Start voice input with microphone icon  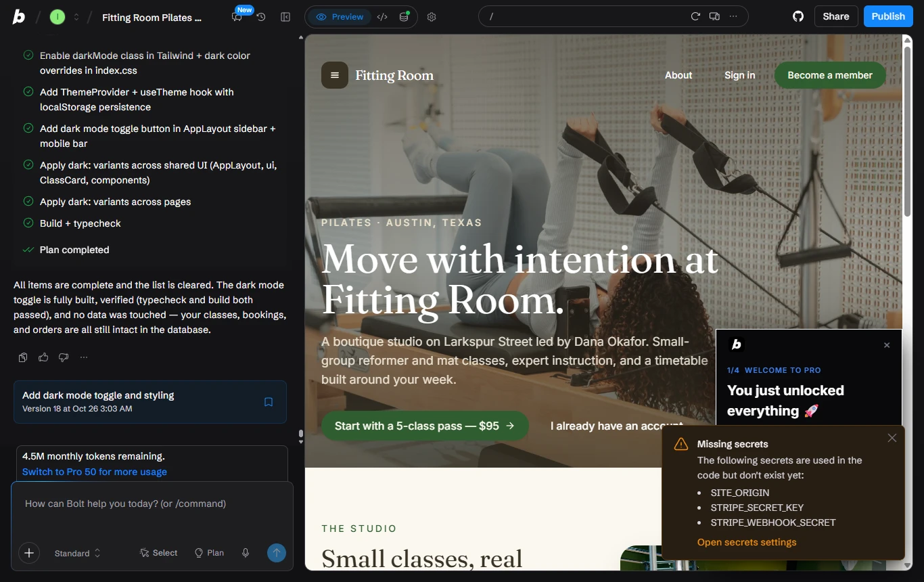(x=246, y=553)
